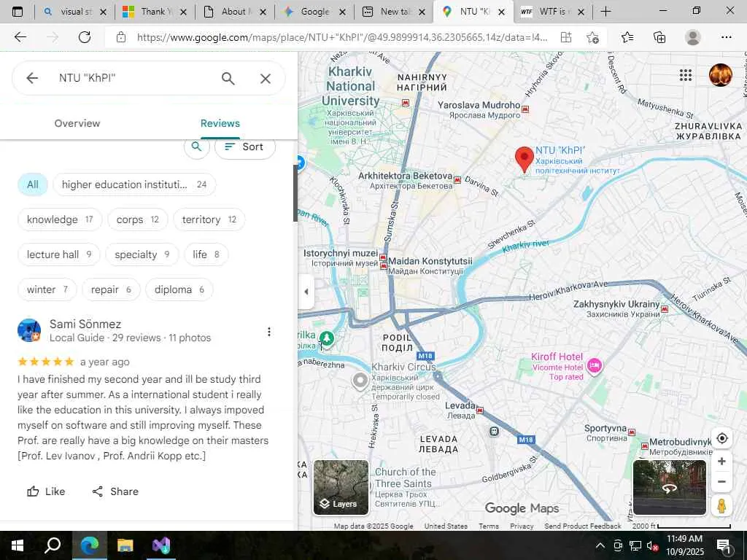Click the browser address bar URL
The height and width of the screenshot is (560, 747).
(342, 37)
